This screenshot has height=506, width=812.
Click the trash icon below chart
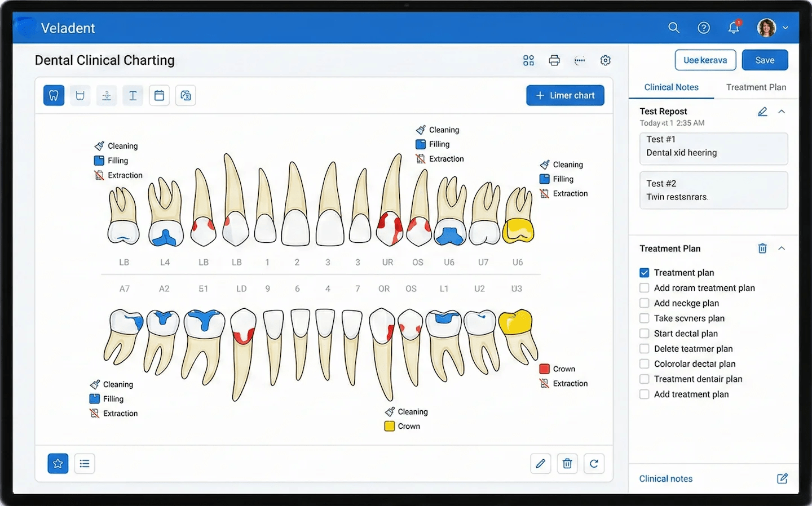(567, 464)
